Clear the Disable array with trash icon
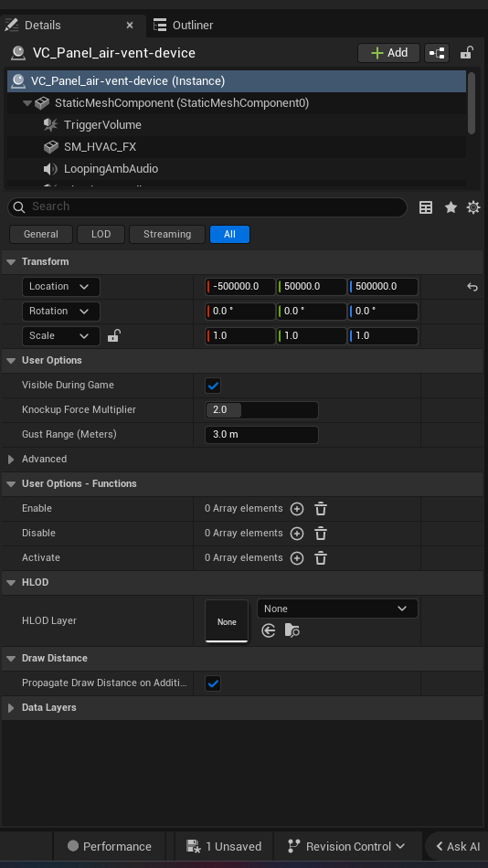Screen dimensions: 488x868 tap(321, 534)
